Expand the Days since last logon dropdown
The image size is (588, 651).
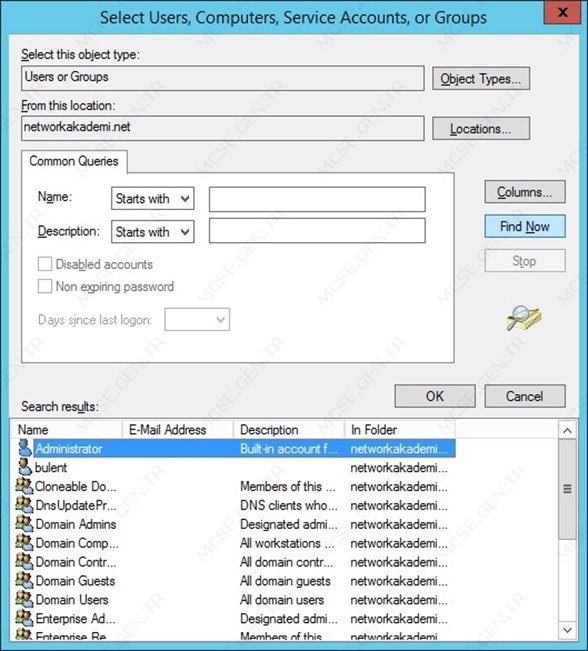coord(197,319)
